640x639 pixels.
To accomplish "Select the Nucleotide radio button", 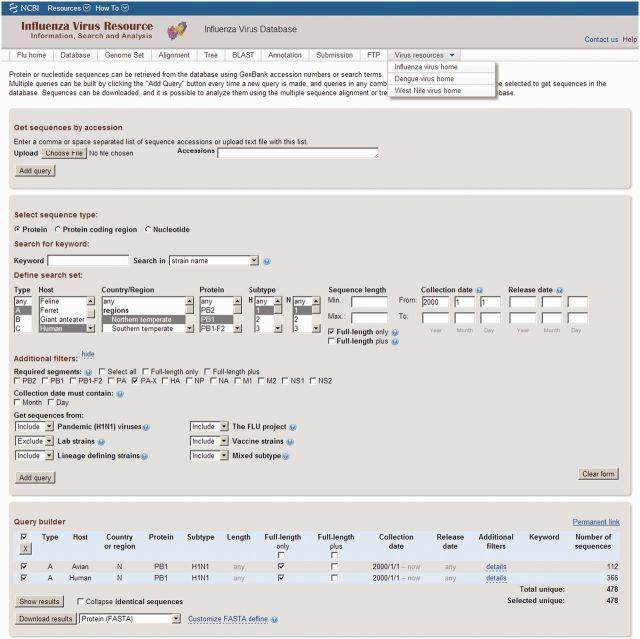I will (149, 229).
